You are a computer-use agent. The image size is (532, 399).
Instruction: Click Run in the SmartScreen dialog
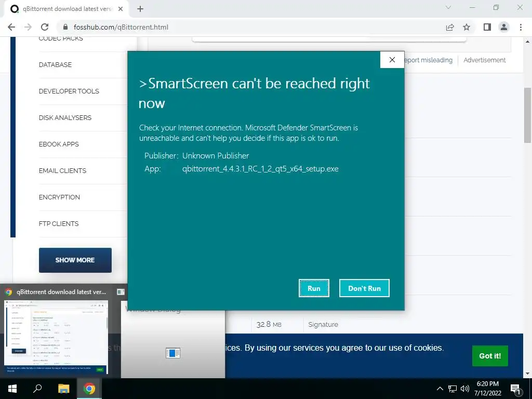314,288
